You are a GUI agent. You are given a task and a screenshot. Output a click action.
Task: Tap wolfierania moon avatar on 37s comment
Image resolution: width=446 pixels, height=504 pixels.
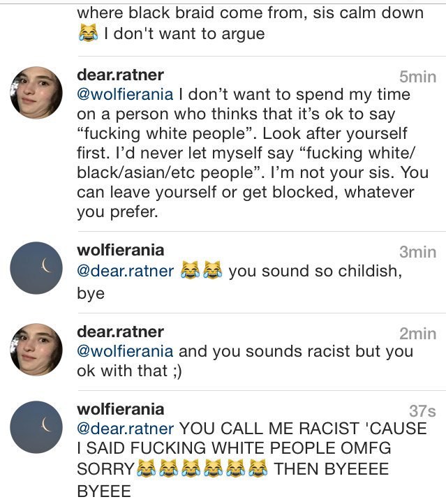click(x=36, y=427)
